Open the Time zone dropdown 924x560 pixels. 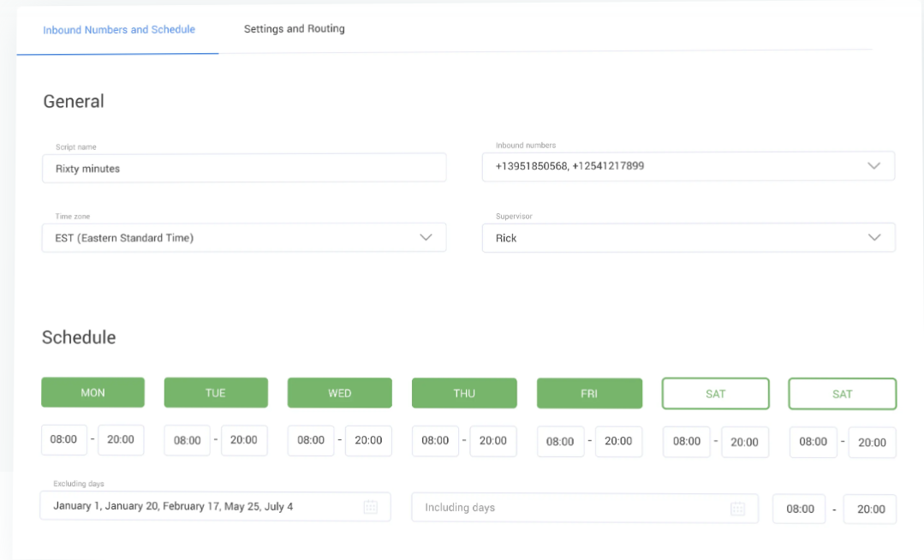coord(426,238)
